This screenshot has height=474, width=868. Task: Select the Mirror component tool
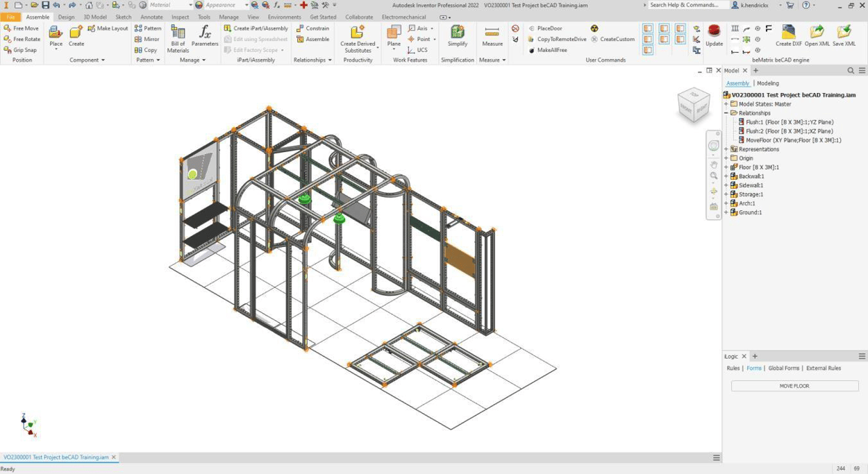click(147, 39)
